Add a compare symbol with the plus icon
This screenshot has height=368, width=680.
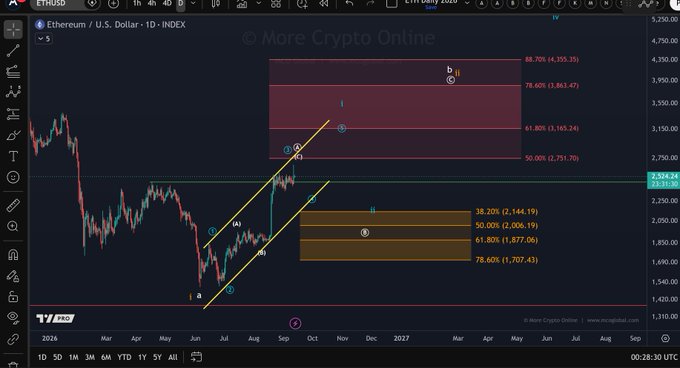(x=113, y=4)
